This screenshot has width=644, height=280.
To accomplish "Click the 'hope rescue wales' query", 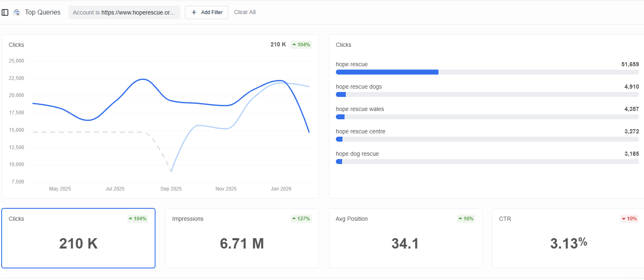I will (360, 109).
